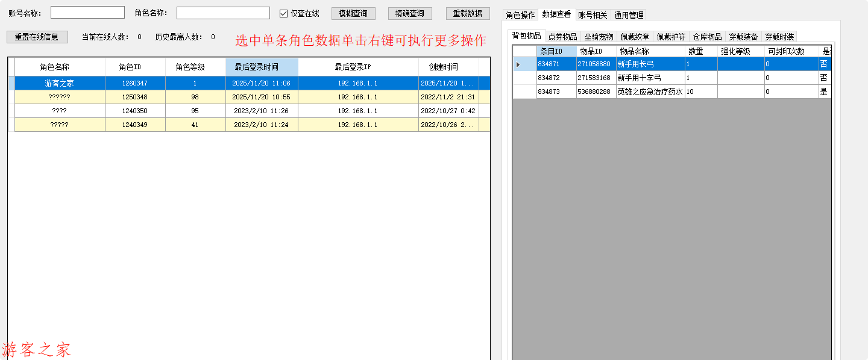Switch to the 角色操作 tab
868x360 pixels.
520,15
